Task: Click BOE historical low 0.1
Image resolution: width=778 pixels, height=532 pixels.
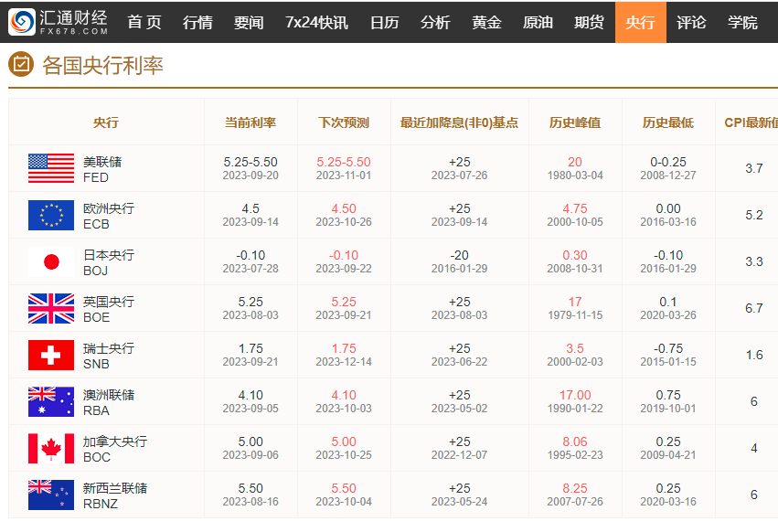Action: tap(668, 302)
